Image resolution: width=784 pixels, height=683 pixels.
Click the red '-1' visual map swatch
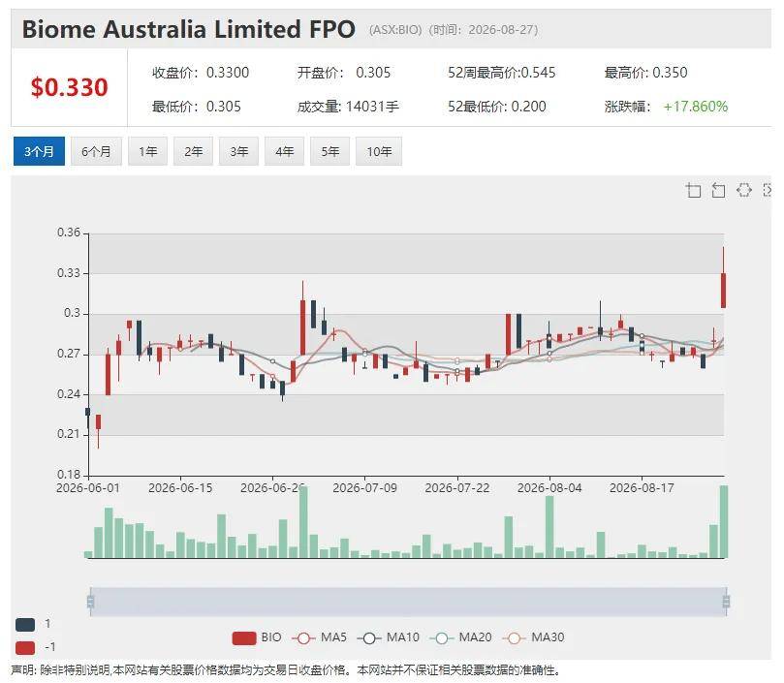[25, 647]
